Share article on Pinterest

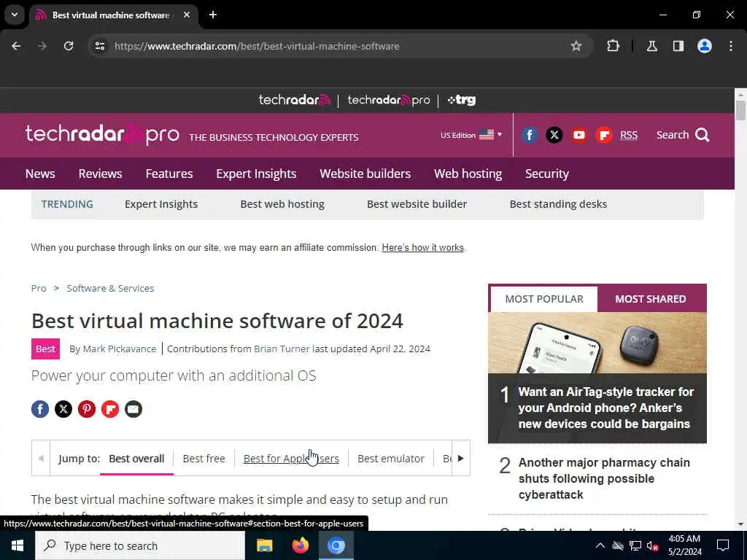tap(87, 409)
